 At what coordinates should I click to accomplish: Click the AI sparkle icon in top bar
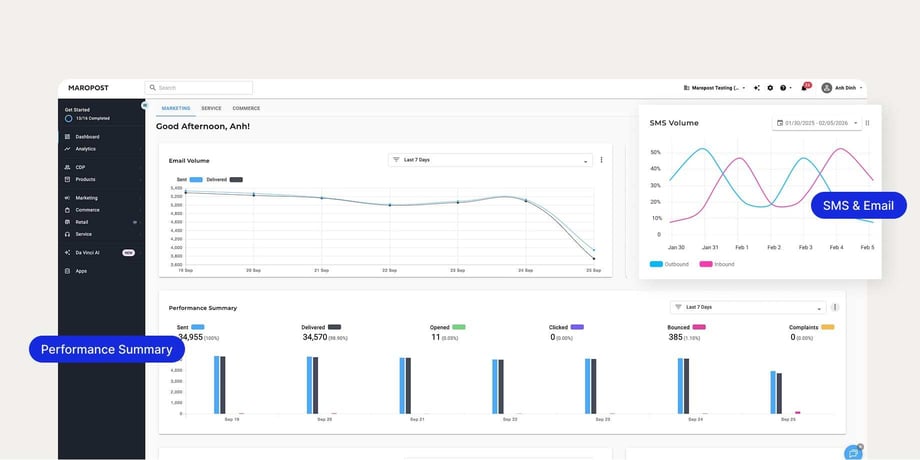(x=757, y=88)
